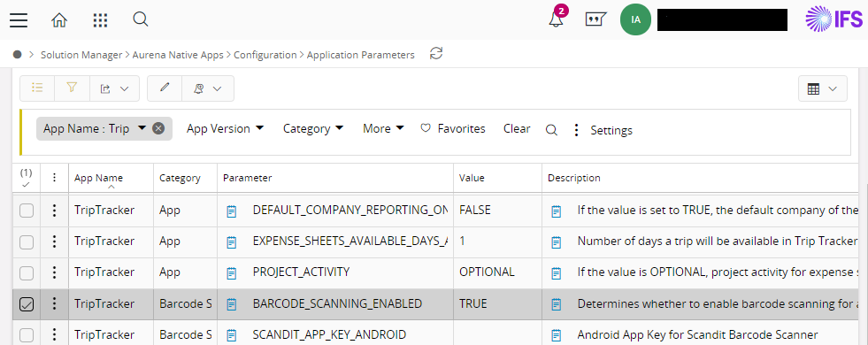Expand the App Version filter dropdown
Viewport: 868px width, 345px height.
225,128
